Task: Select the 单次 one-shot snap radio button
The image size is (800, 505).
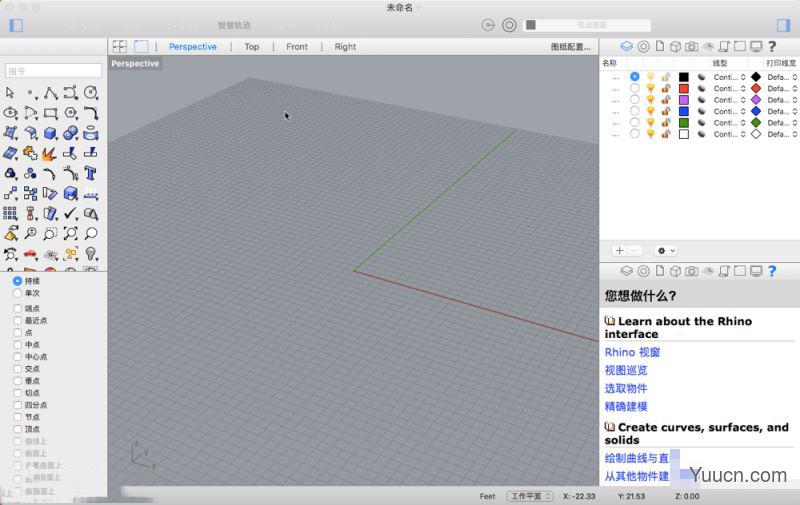Action: tap(17, 293)
